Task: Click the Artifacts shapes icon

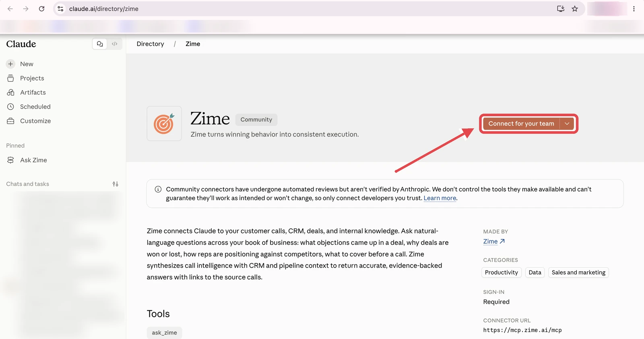Action: pos(10,92)
